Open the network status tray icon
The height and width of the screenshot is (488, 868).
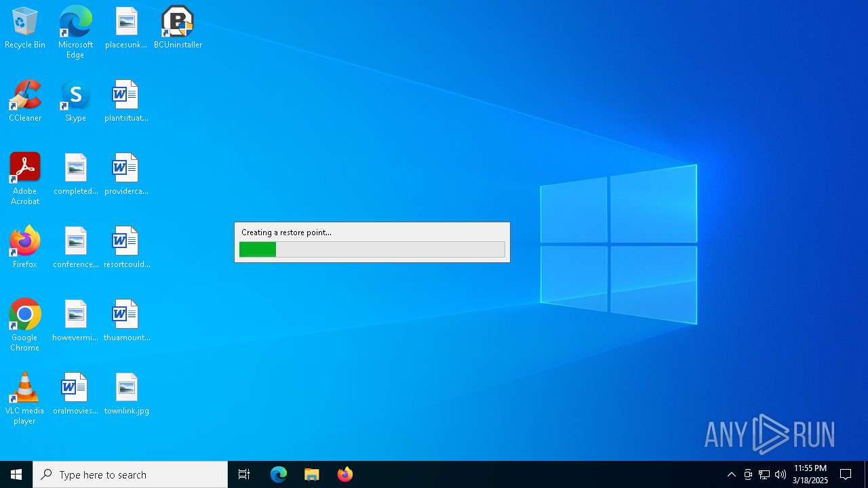[764, 474]
